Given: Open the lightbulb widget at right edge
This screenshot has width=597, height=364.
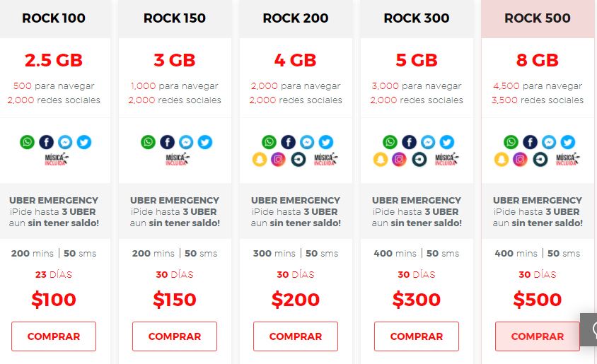Looking at the screenshot, I should click(x=589, y=329).
